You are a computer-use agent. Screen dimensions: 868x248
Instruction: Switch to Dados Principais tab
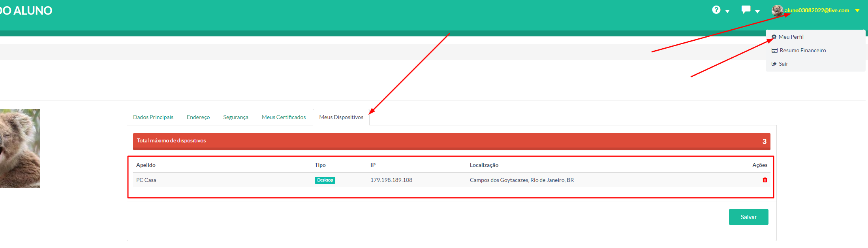tap(153, 117)
